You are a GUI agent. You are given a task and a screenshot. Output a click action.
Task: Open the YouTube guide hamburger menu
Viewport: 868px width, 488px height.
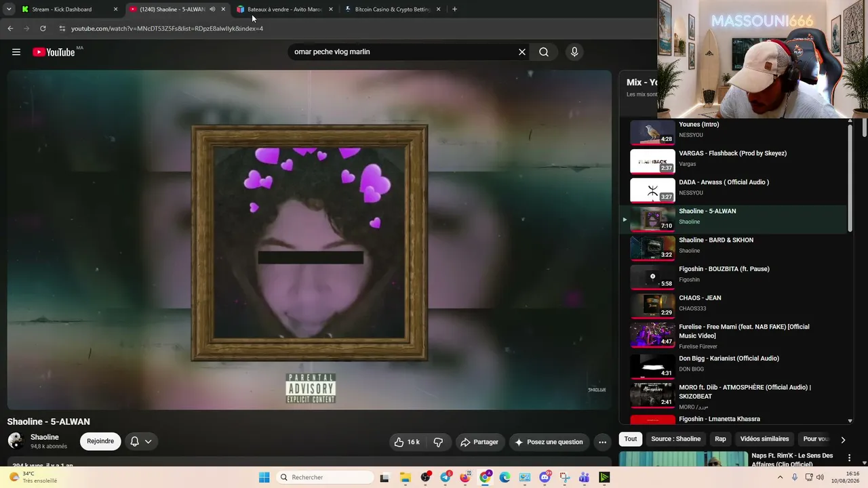pos(16,52)
